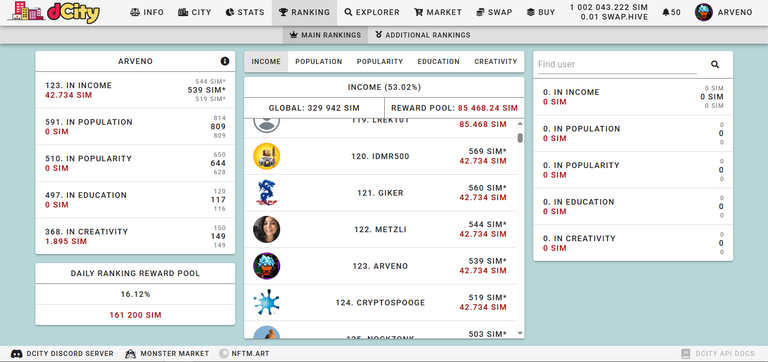The width and height of the screenshot is (768, 362).
Task: Click ARVENO's avatar in ranking list
Action: pos(266,266)
